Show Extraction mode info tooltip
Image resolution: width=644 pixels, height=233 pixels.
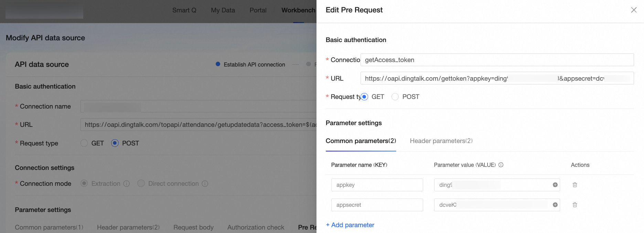tap(127, 184)
